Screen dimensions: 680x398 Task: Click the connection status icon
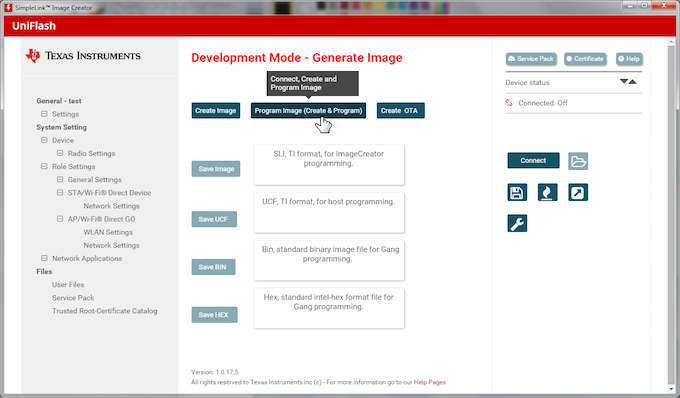[509, 103]
